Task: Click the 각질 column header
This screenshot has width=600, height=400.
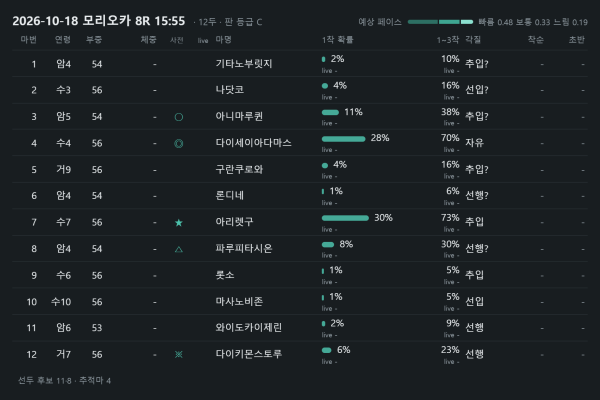Action: pyautogui.click(x=473, y=40)
